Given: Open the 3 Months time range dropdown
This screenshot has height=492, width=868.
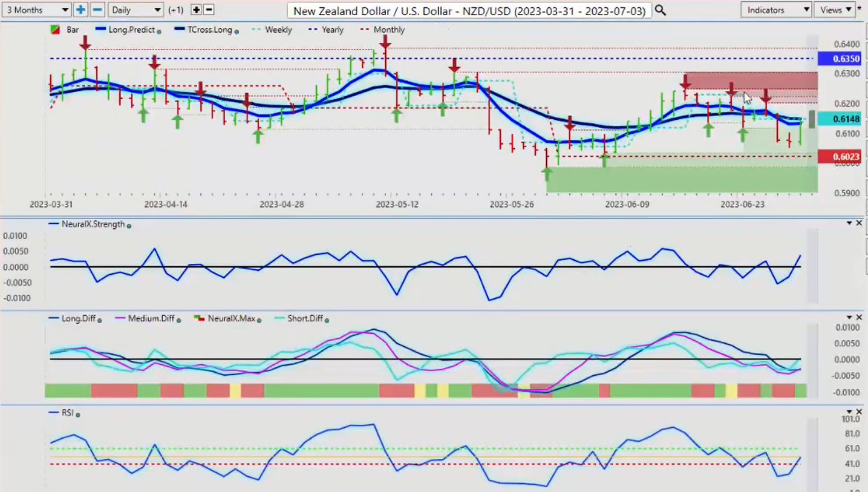Looking at the screenshot, I should point(37,10).
